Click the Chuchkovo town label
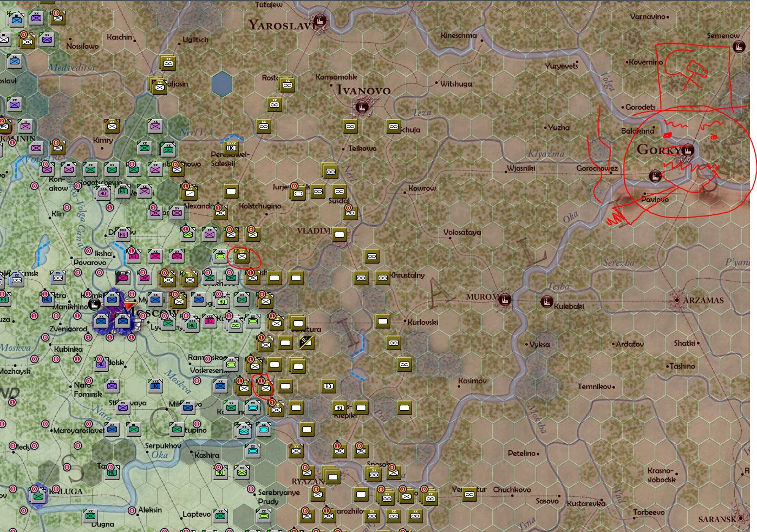 [x=512, y=489]
